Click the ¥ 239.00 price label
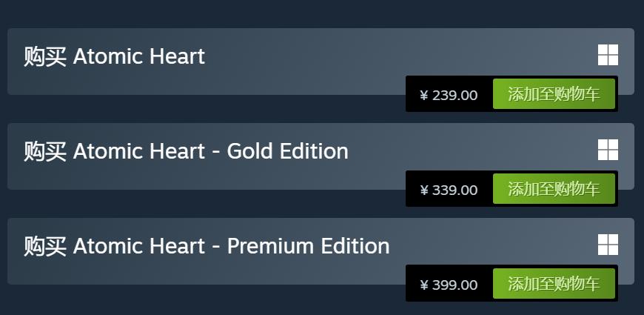Screen dimensions: 644x315 [x=449, y=95]
